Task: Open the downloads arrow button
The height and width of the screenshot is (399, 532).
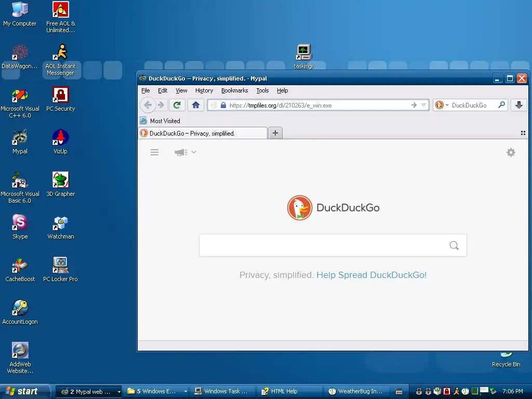Action: click(519, 105)
